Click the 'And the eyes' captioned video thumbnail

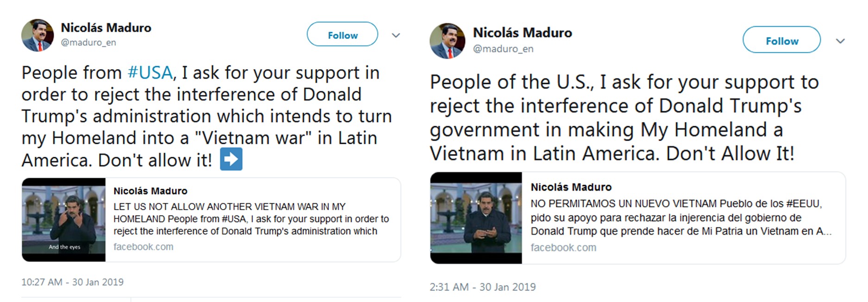[x=64, y=218]
